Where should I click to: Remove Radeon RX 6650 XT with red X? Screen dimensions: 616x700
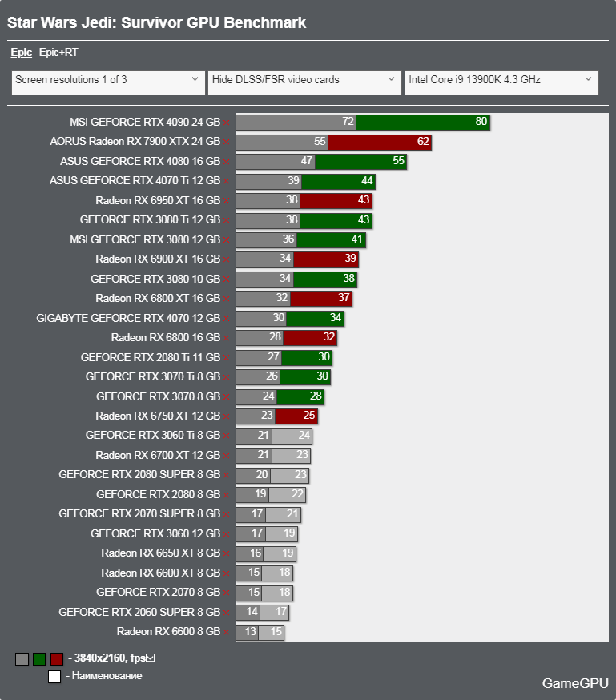point(227,554)
